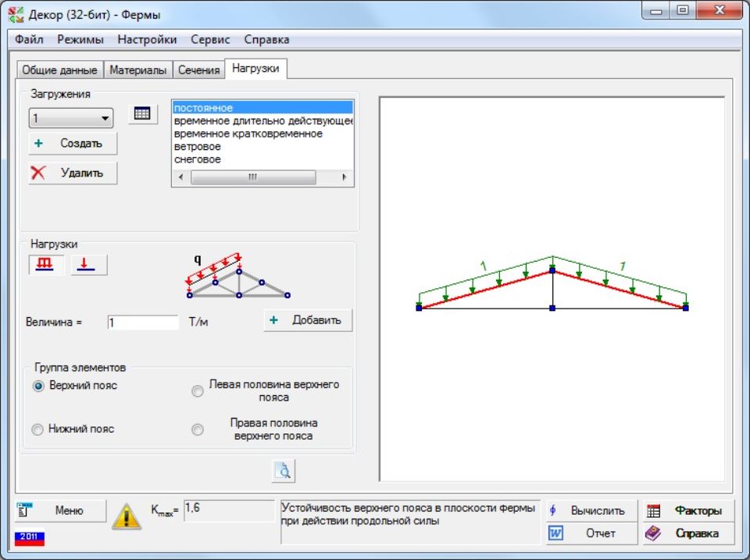Click the yellow warning triangle icon

pyautogui.click(x=127, y=515)
